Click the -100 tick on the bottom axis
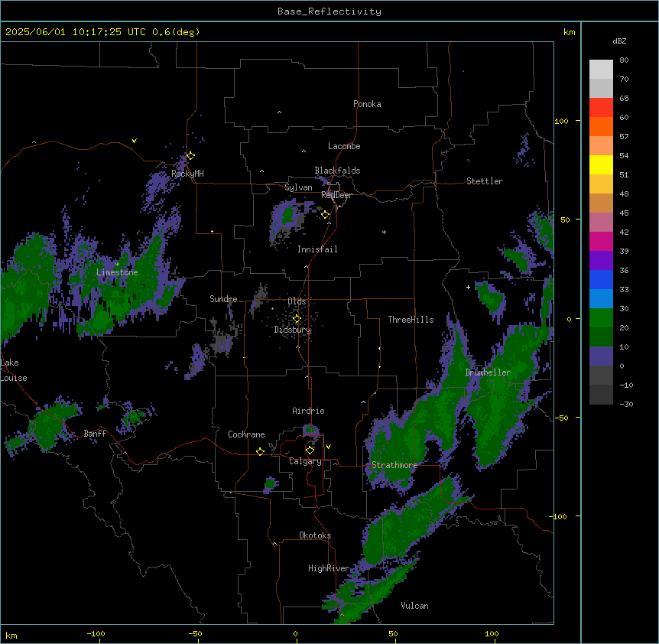The image size is (659, 644). (x=96, y=633)
